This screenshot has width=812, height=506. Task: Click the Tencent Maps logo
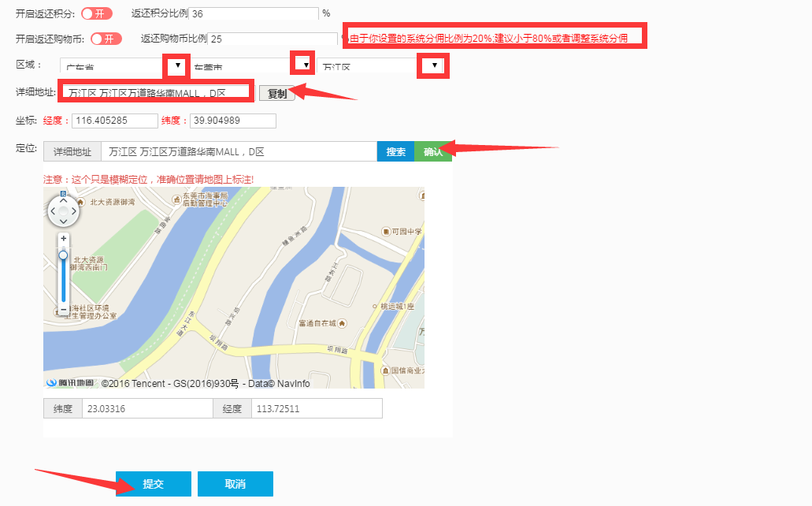pos(70,383)
